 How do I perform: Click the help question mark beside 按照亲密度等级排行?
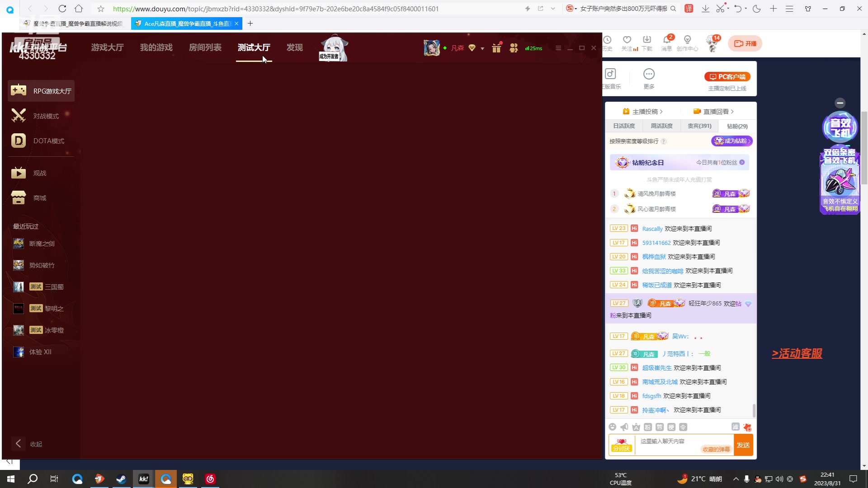[664, 141]
